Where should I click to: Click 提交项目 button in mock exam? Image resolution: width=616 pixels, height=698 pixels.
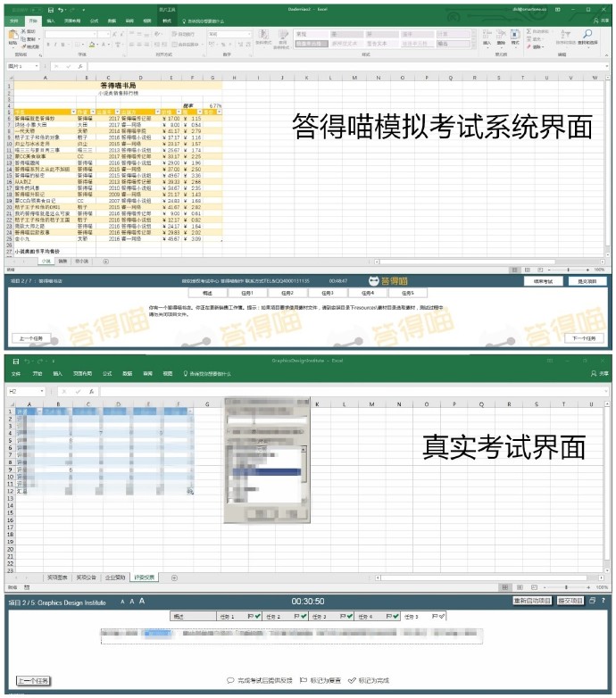point(587,281)
